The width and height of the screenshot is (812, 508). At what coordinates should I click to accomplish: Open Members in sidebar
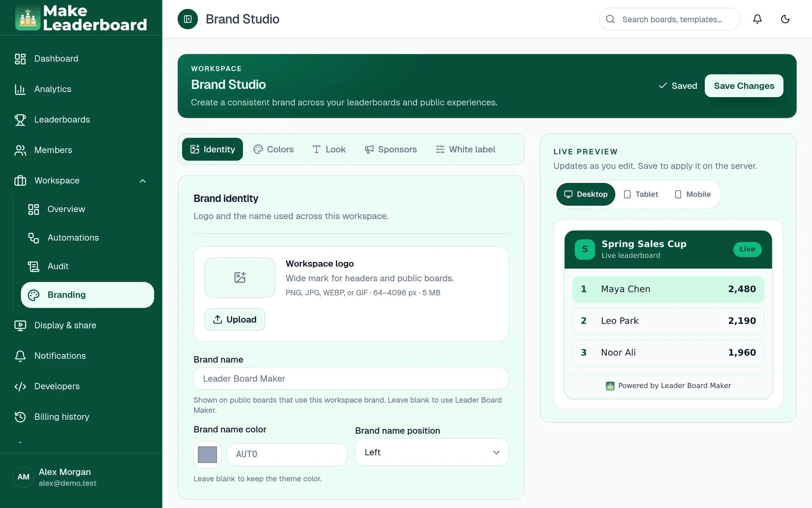coord(81,150)
